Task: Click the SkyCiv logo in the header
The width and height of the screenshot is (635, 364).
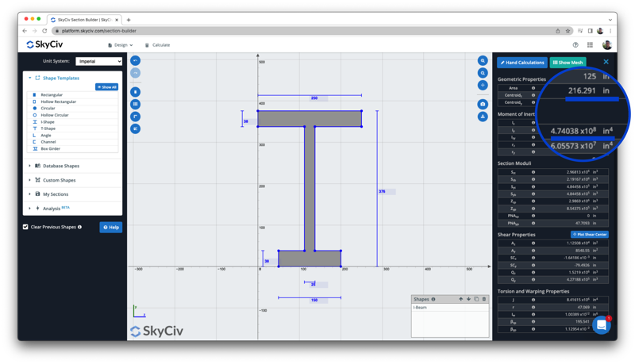Action: pos(44,44)
